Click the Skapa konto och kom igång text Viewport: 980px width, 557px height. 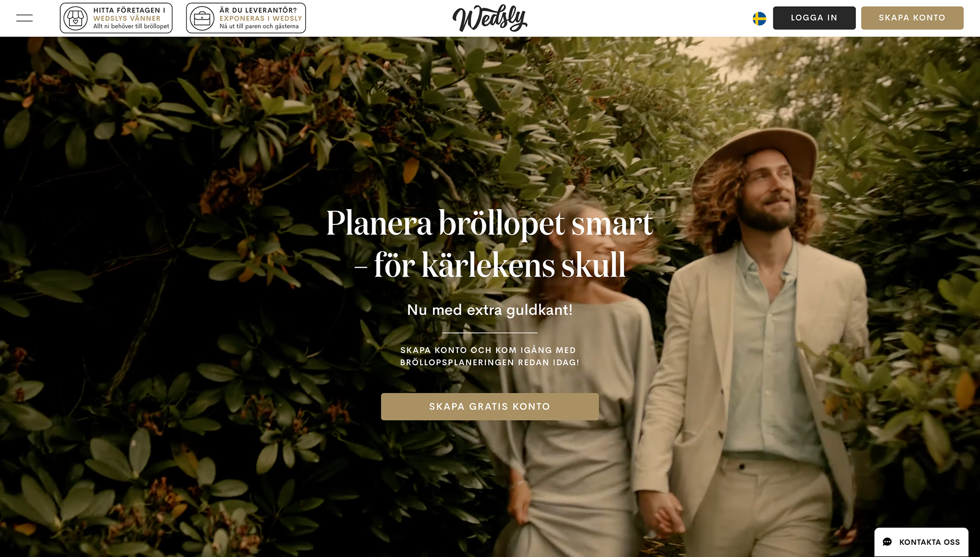pyautogui.click(x=490, y=356)
